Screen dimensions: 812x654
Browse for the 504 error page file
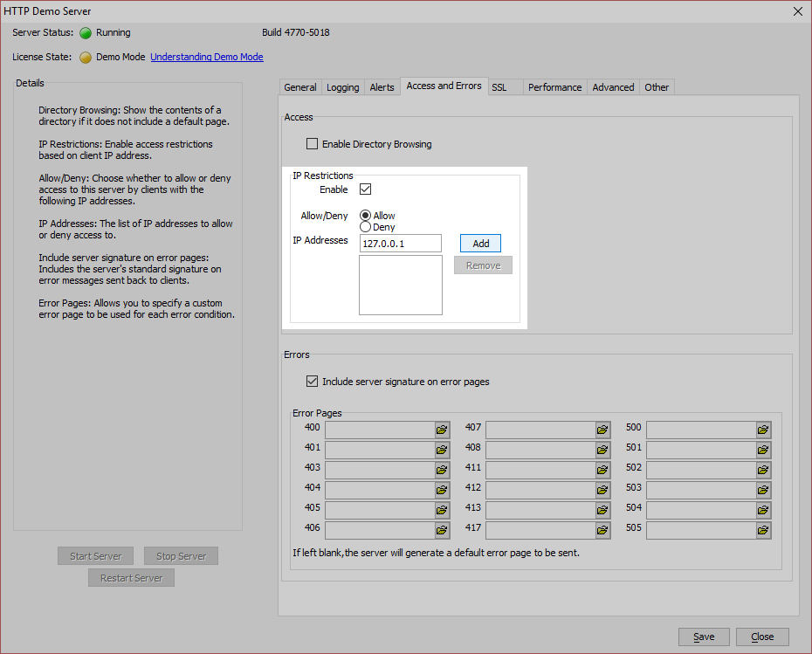[763, 510]
